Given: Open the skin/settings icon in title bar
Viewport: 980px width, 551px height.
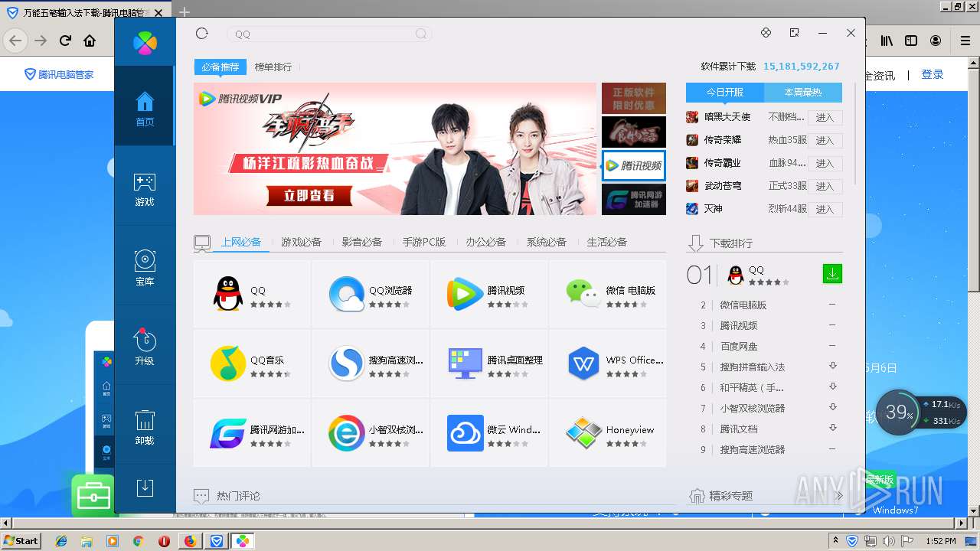Looking at the screenshot, I should click(766, 33).
